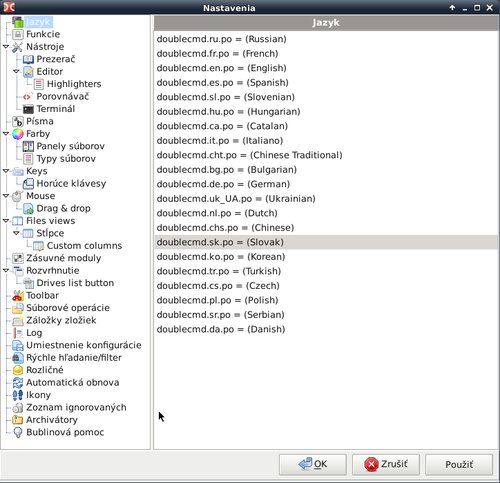Select doublecmd.fr.po (French) language

pyautogui.click(x=326, y=54)
